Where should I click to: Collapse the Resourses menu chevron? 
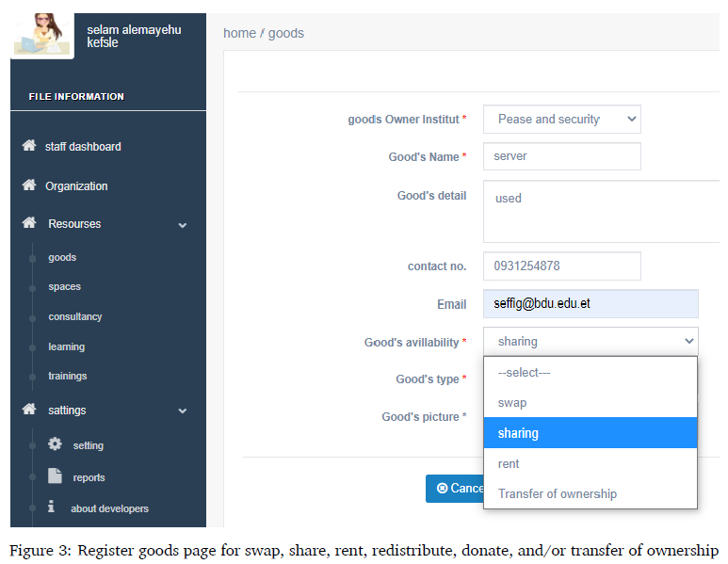click(x=183, y=225)
